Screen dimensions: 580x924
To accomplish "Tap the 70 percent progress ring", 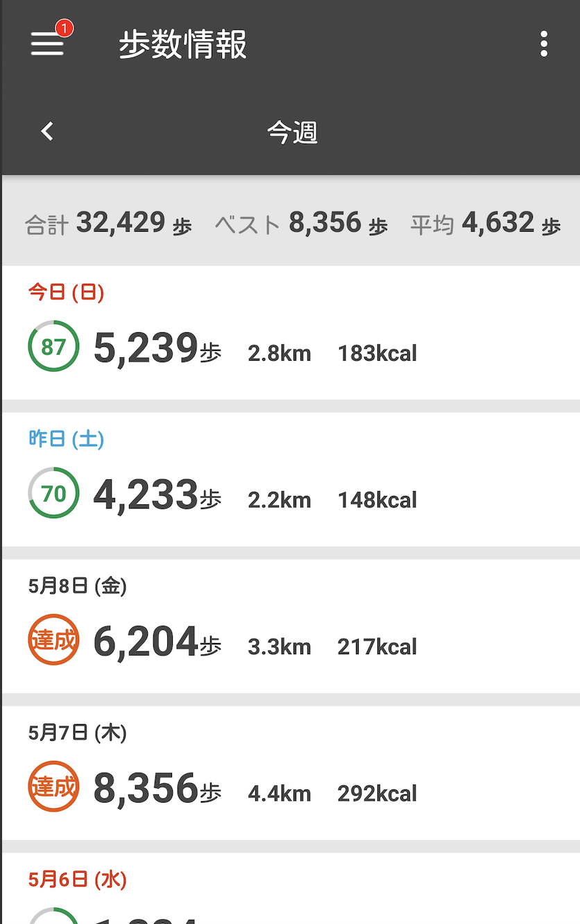I will click(53, 493).
